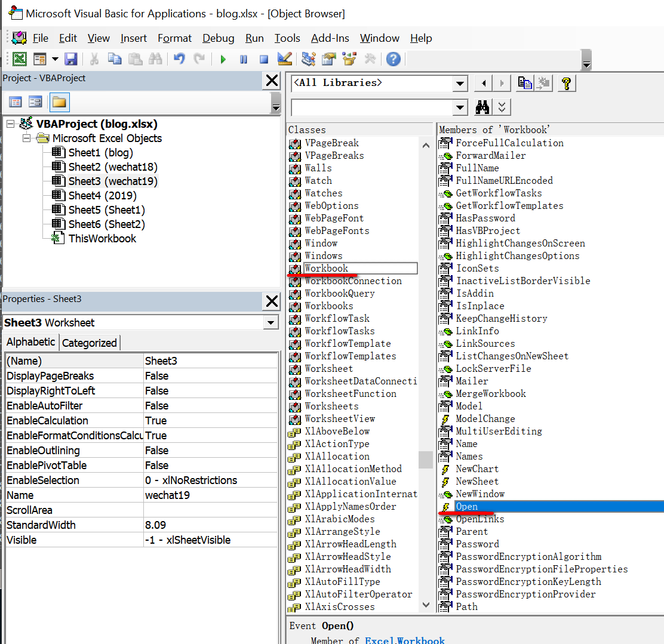664x644 pixels.
Task: Open the View menu
Action: pyautogui.click(x=99, y=38)
